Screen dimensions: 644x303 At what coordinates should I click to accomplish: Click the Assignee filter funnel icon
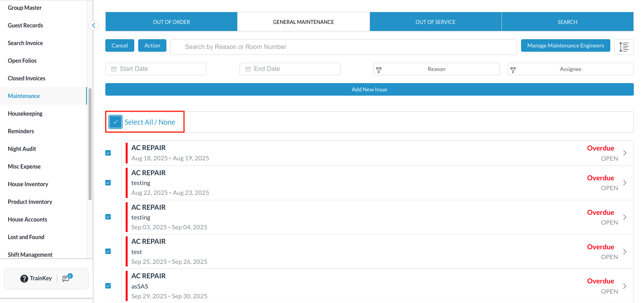tap(513, 70)
